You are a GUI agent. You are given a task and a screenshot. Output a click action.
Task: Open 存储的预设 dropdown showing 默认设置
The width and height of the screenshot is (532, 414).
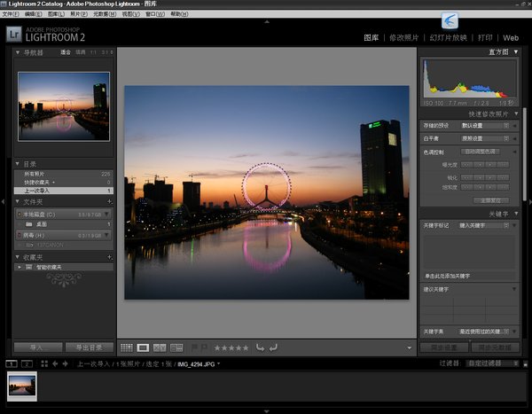(483, 126)
